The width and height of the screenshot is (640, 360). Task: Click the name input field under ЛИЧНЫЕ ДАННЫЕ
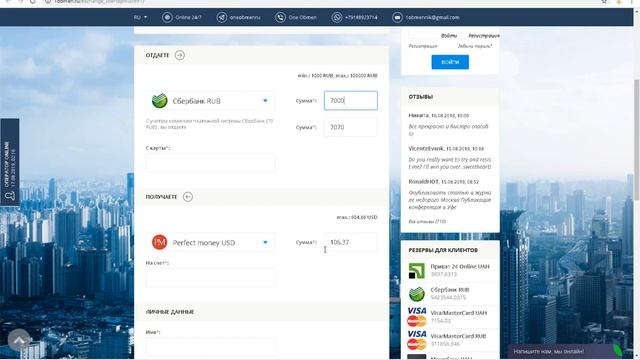click(211, 347)
